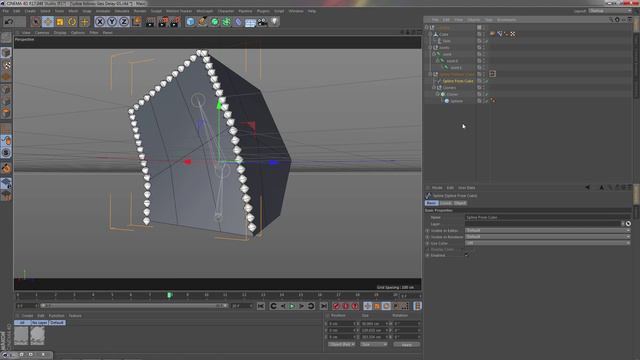The image size is (640, 360).
Task: Switch to the Object attributes tab
Action: 460,203
